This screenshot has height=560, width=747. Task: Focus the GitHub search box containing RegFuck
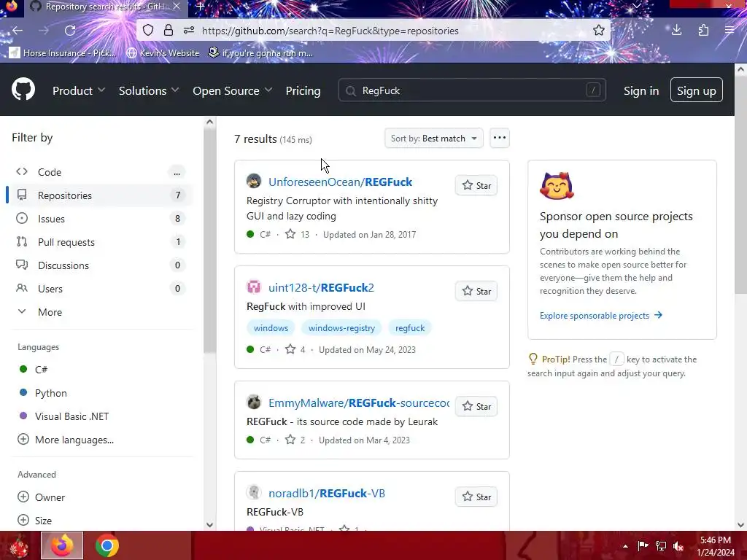(x=472, y=90)
